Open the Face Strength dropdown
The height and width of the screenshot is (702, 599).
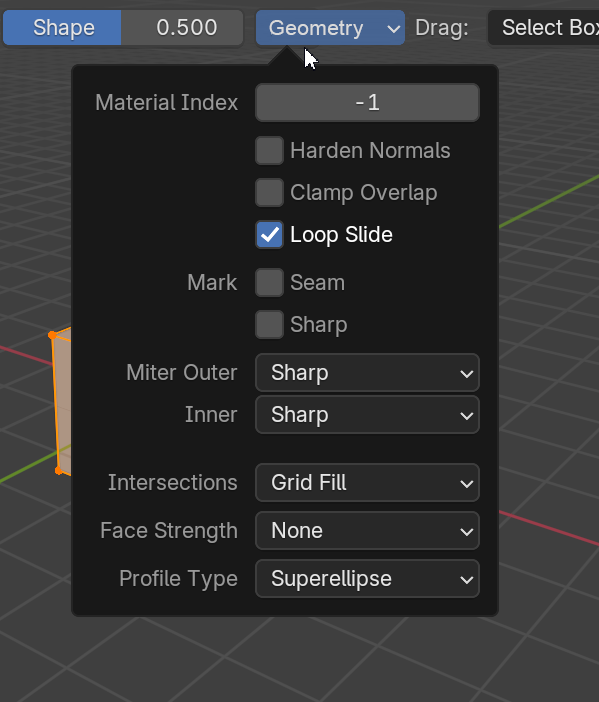(x=367, y=531)
